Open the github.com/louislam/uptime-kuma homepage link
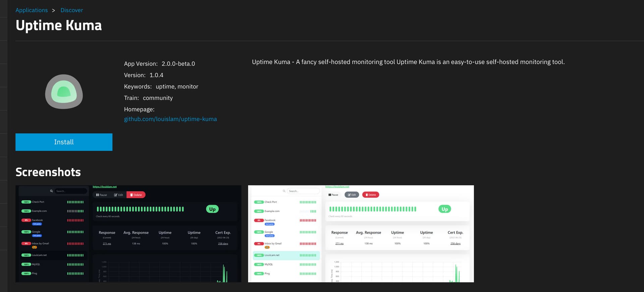This screenshot has width=644, height=292. point(170,119)
